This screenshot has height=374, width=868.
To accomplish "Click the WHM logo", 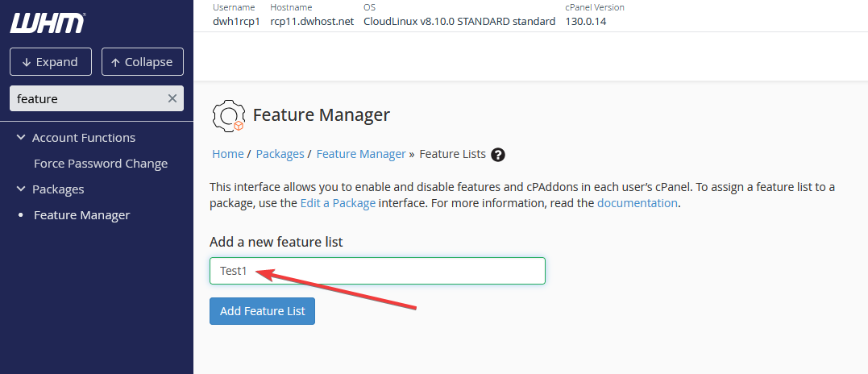I will click(48, 23).
